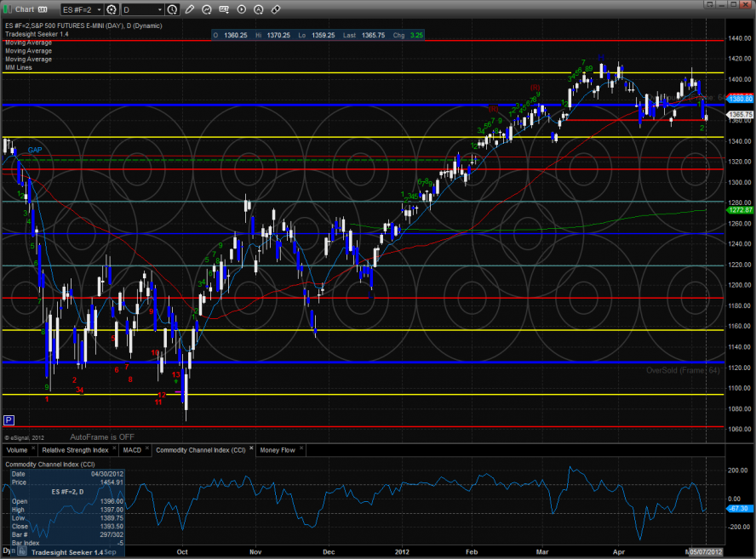Click the link badge beside Chart title

[41, 10]
